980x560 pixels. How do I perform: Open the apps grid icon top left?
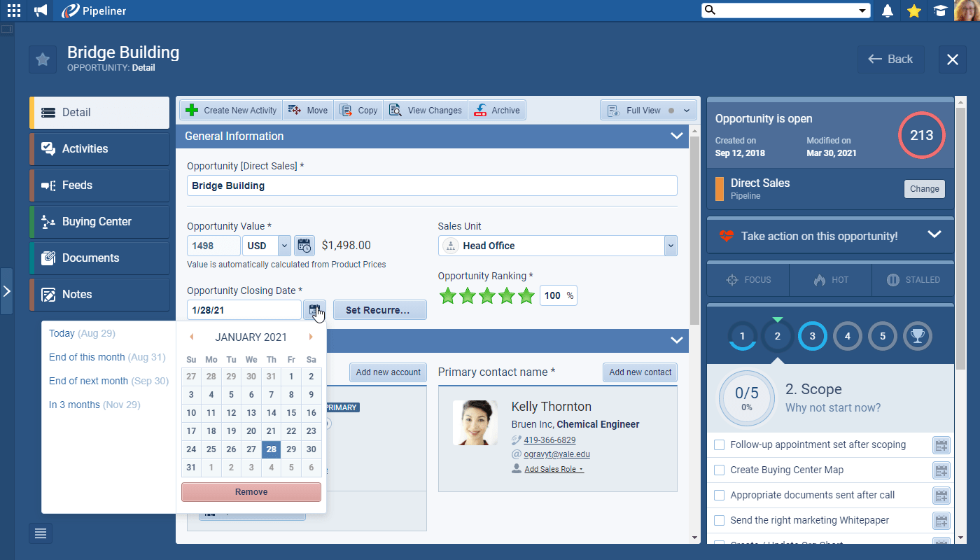13,10
